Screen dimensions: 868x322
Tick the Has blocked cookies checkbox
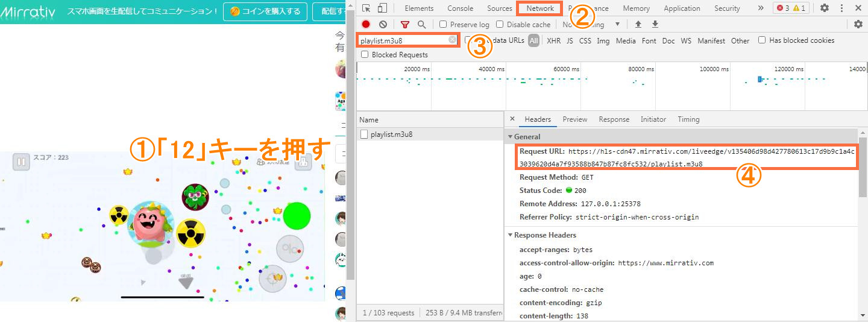762,40
